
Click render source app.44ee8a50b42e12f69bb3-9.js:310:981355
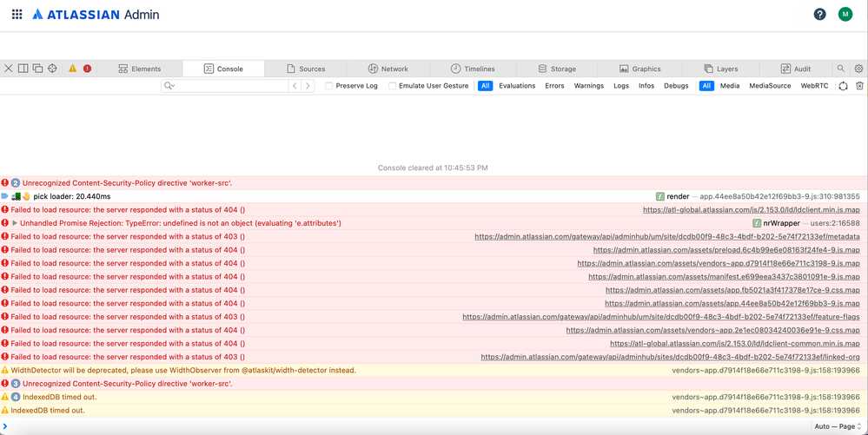tap(779, 196)
